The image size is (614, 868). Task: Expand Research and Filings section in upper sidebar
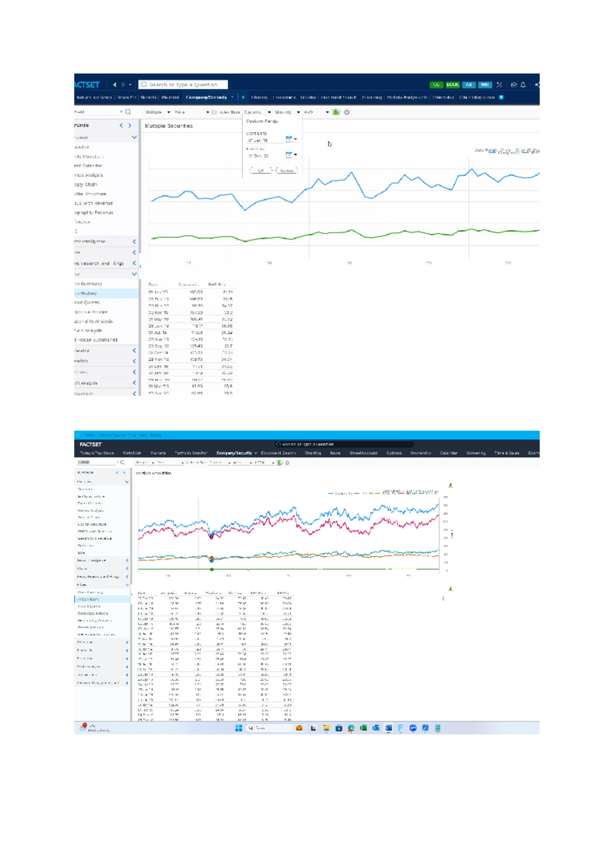tap(134, 263)
